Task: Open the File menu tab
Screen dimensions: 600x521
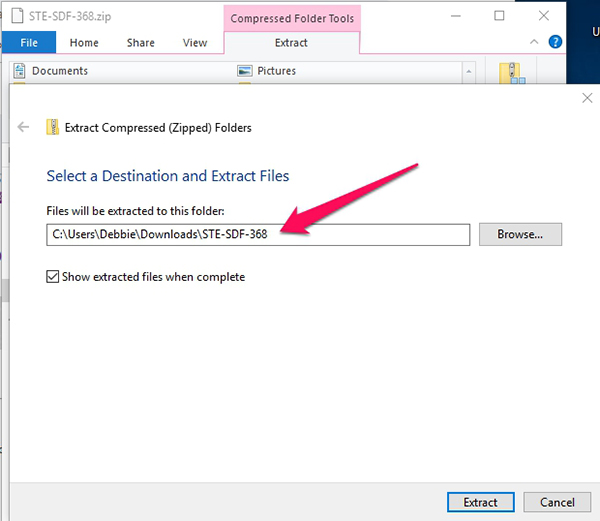Action: pos(28,43)
